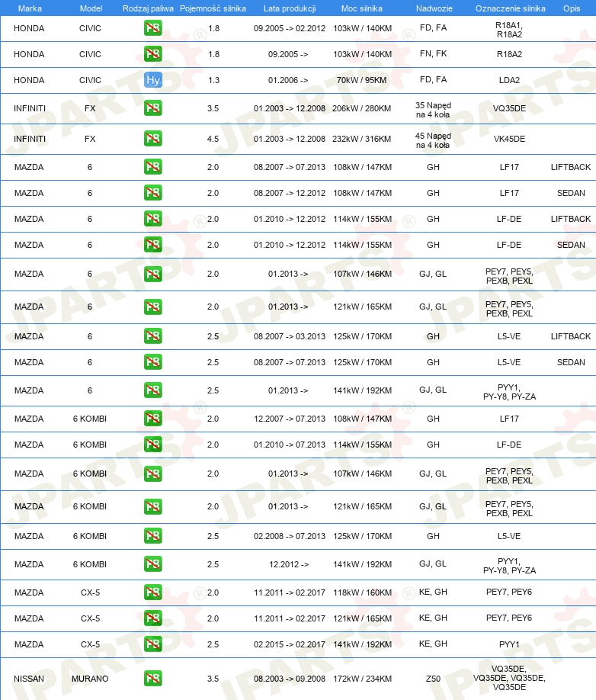Click the 02.2008 -> 07.2013 production dates

[x=290, y=536]
